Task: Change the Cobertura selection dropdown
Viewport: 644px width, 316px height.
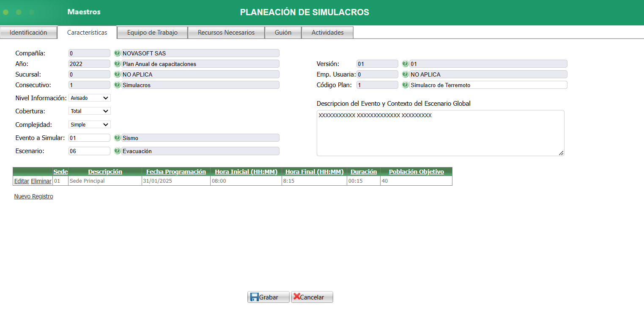Action: (x=89, y=111)
